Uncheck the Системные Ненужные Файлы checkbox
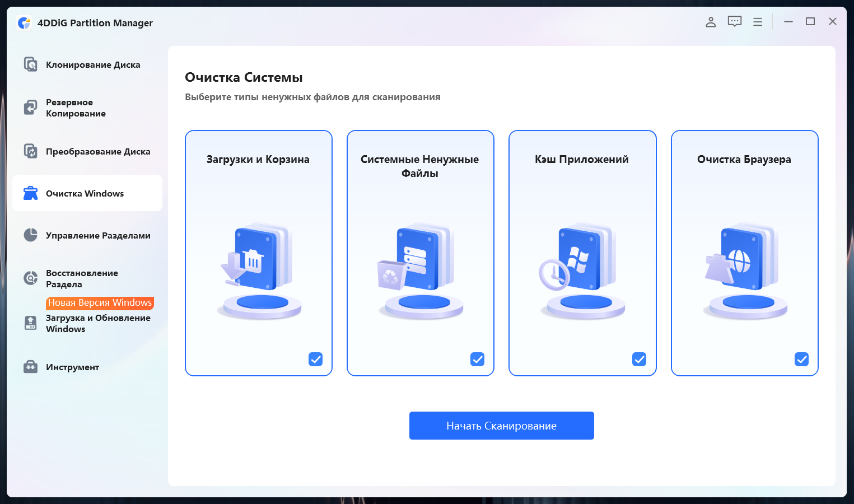The image size is (854, 504). [x=478, y=359]
